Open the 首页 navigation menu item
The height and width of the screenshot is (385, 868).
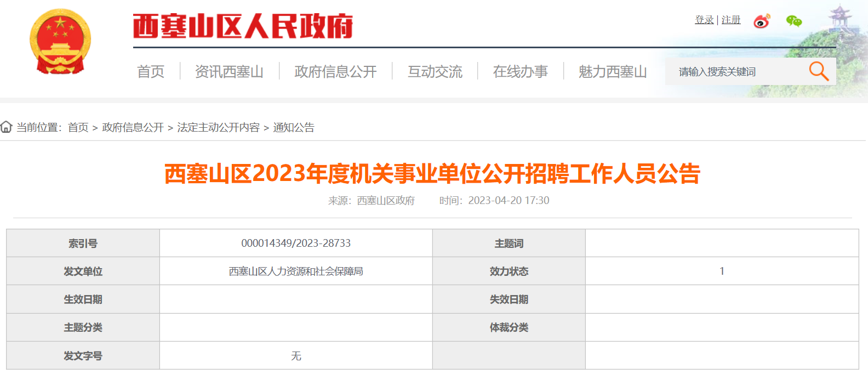(x=151, y=71)
